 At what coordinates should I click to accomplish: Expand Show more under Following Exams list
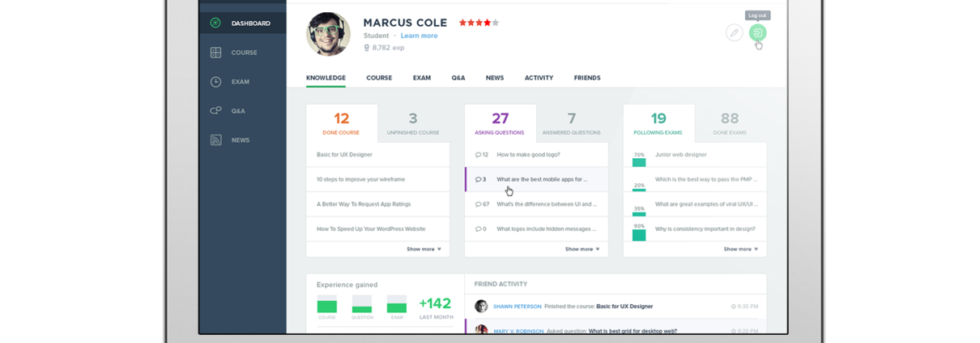coord(740,249)
